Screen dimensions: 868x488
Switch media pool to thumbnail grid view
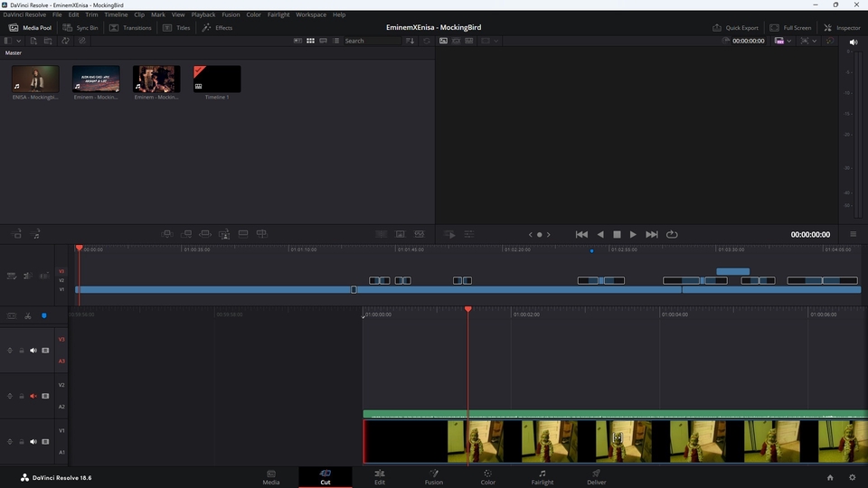(310, 41)
